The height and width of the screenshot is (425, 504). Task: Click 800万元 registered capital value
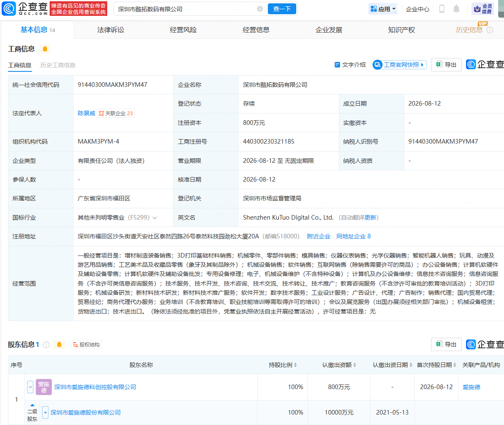[x=254, y=123]
